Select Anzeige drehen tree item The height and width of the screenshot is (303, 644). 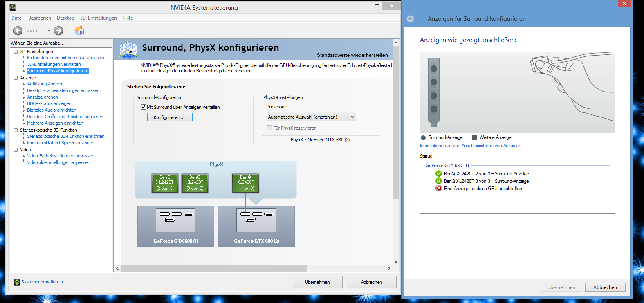[43, 97]
